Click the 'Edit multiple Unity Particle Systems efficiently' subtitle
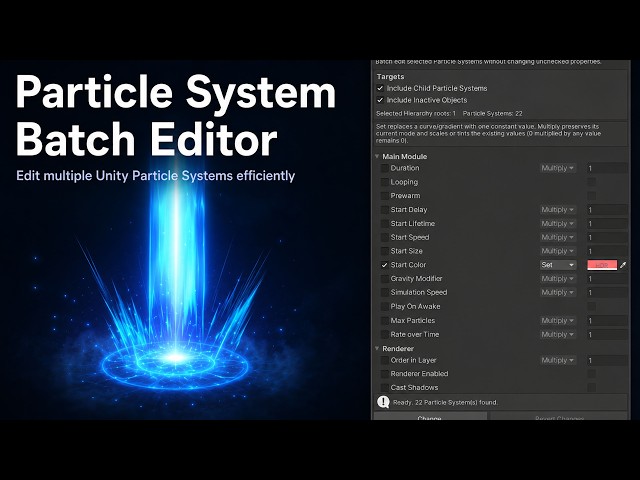Image resolution: width=640 pixels, height=480 pixels. pos(156,176)
